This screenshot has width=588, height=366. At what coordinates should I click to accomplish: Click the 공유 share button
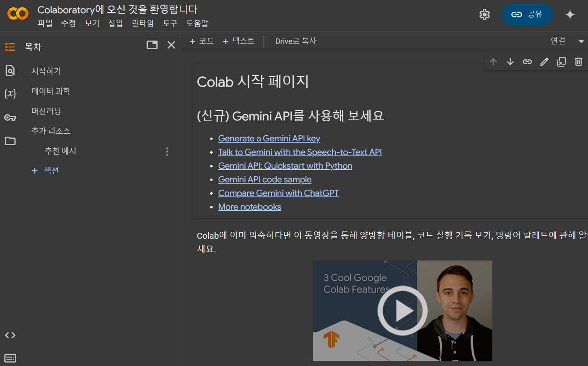527,15
